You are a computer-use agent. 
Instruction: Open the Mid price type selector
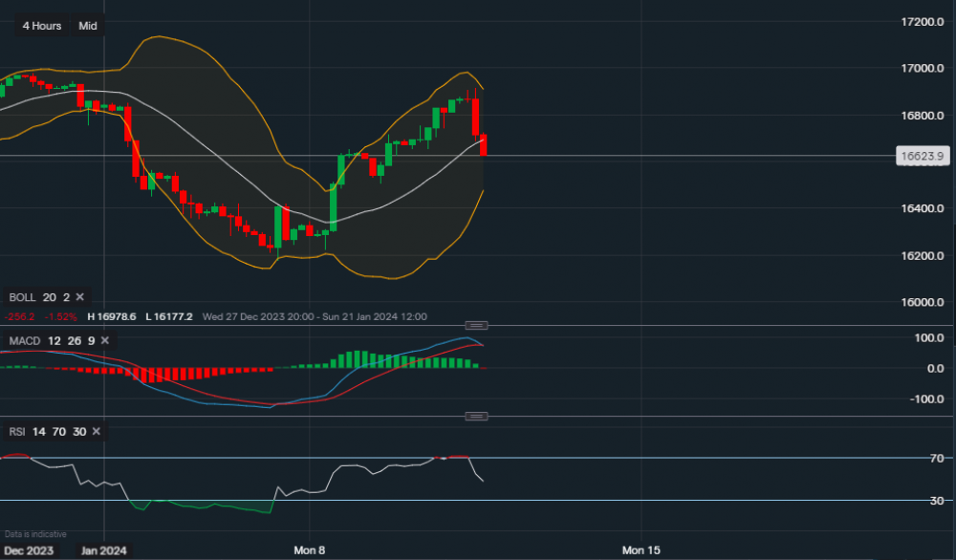(x=87, y=26)
